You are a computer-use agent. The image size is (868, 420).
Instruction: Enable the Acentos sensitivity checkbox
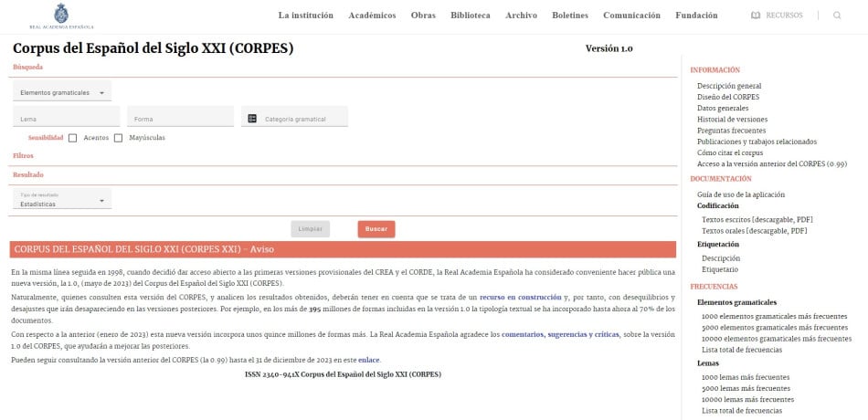click(x=72, y=138)
